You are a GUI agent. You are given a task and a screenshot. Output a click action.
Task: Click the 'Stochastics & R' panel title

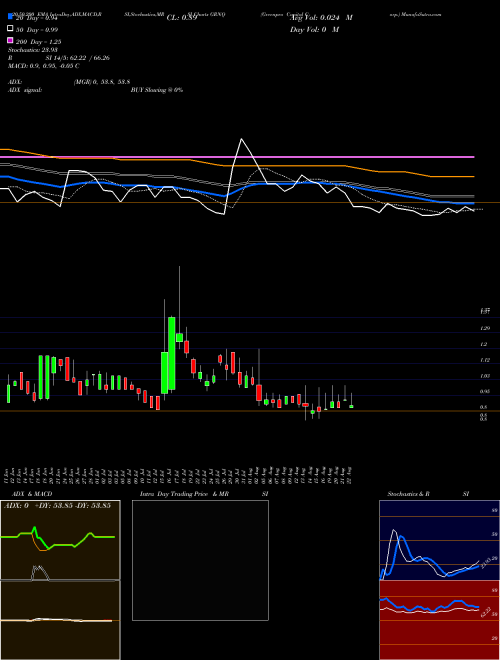pos(409,494)
